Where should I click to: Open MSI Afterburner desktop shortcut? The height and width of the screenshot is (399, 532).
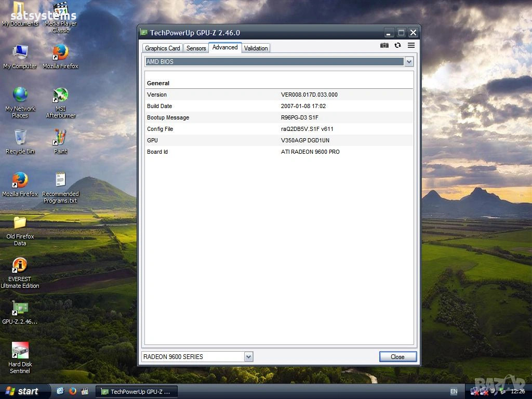(61, 96)
